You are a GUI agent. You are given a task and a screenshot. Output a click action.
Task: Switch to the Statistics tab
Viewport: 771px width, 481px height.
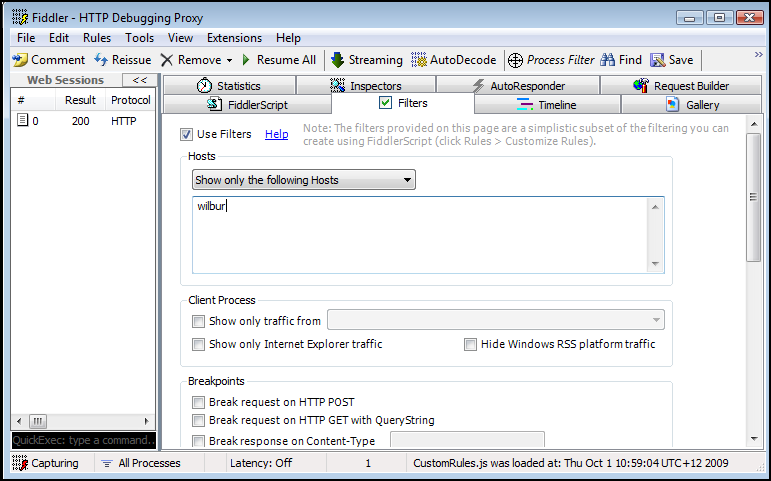[229, 86]
